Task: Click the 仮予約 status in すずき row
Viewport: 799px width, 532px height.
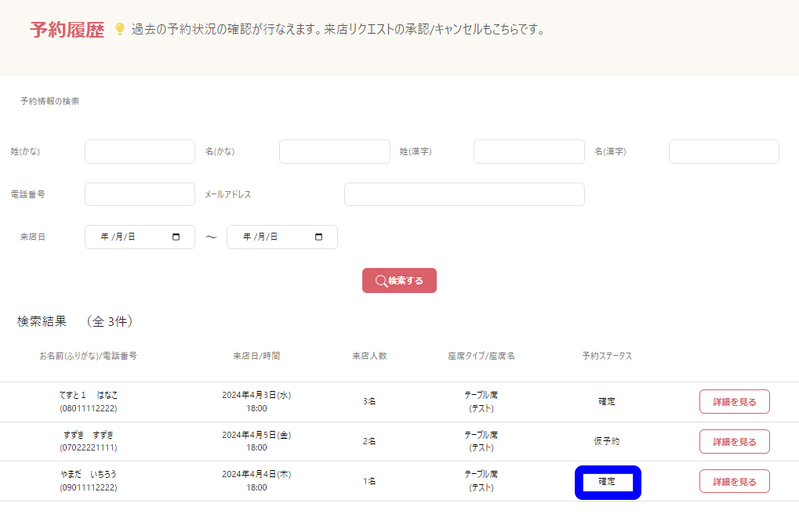Action: click(x=606, y=441)
